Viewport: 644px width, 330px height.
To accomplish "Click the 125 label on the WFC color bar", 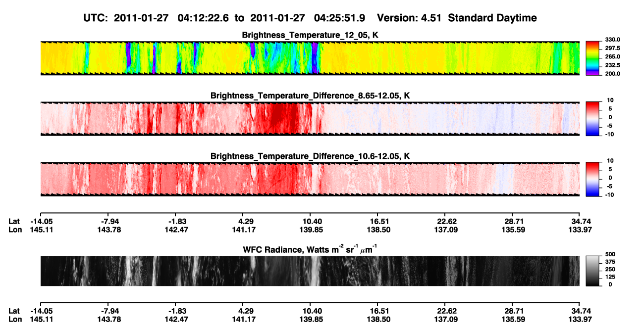I will [x=610, y=277].
